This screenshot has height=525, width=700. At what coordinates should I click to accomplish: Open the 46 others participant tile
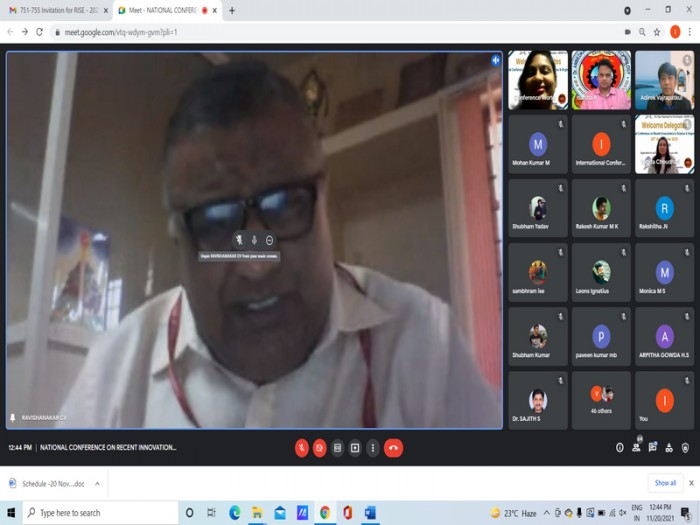click(601, 400)
